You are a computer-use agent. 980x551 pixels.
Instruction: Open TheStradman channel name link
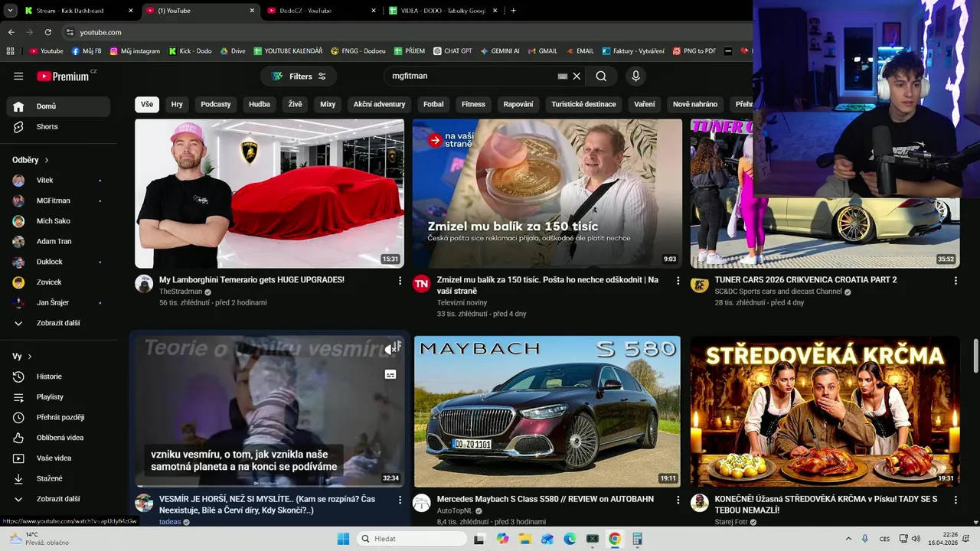181,292
